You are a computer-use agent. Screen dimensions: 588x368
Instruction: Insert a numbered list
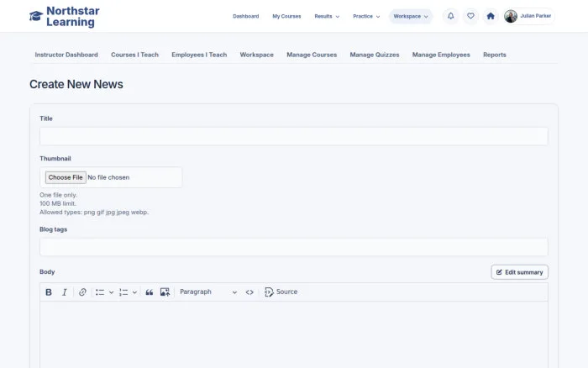pos(123,292)
